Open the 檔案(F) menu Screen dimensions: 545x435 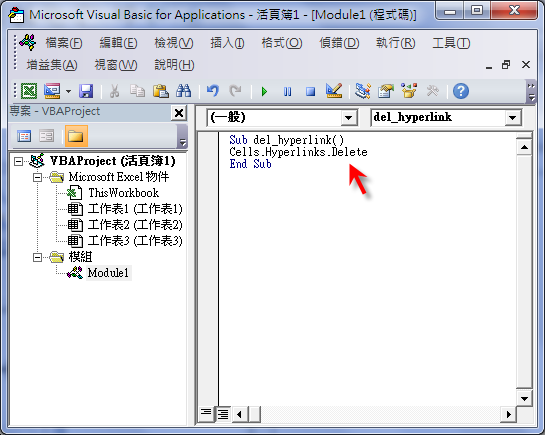[64, 43]
